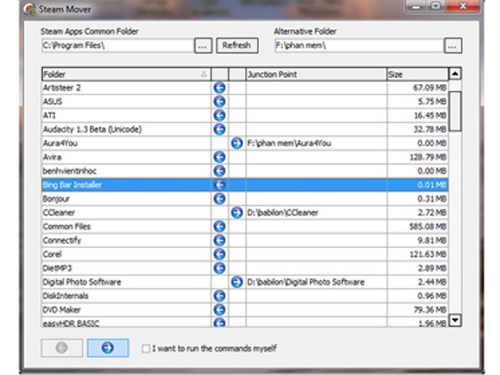
Task: Browse for the Steam Apps Common Folder
Action: pyautogui.click(x=203, y=46)
